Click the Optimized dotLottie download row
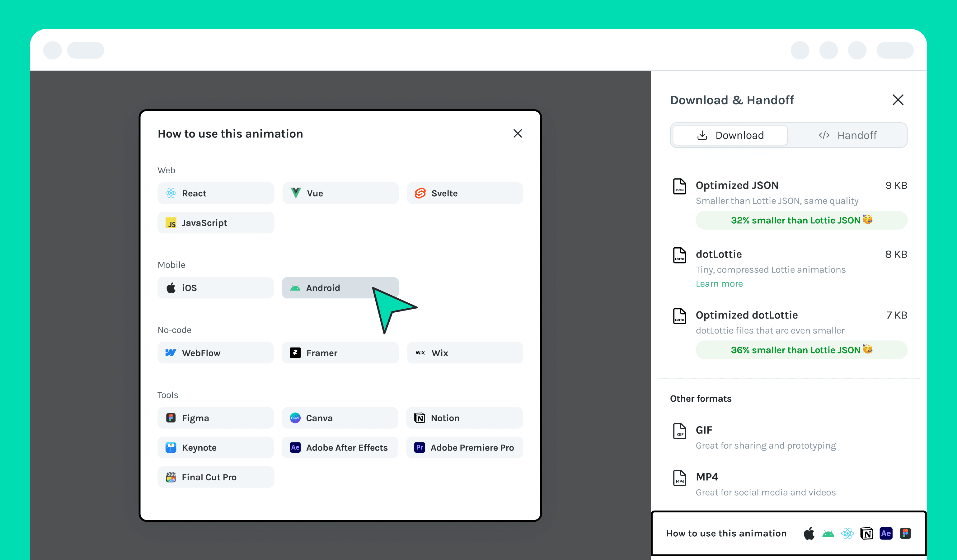The height and width of the screenshot is (560, 957). [x=747, y=315]
